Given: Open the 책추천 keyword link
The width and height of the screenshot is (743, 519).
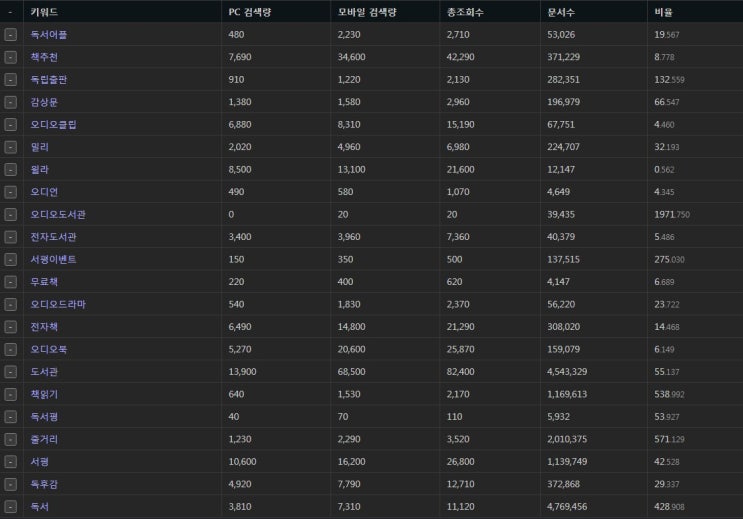Looking at the screenshot, I should [x=44, y=57].
